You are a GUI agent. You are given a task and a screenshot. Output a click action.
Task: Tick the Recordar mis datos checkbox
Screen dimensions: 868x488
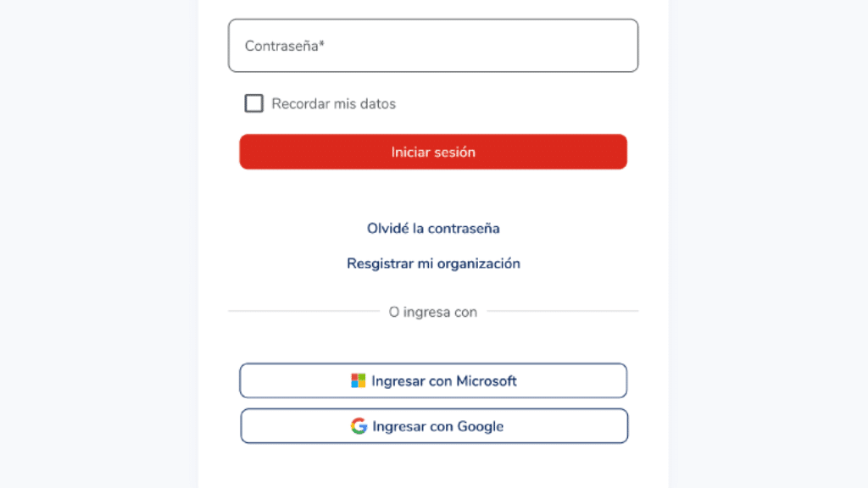pyautogui.click(x=254, y=103)
